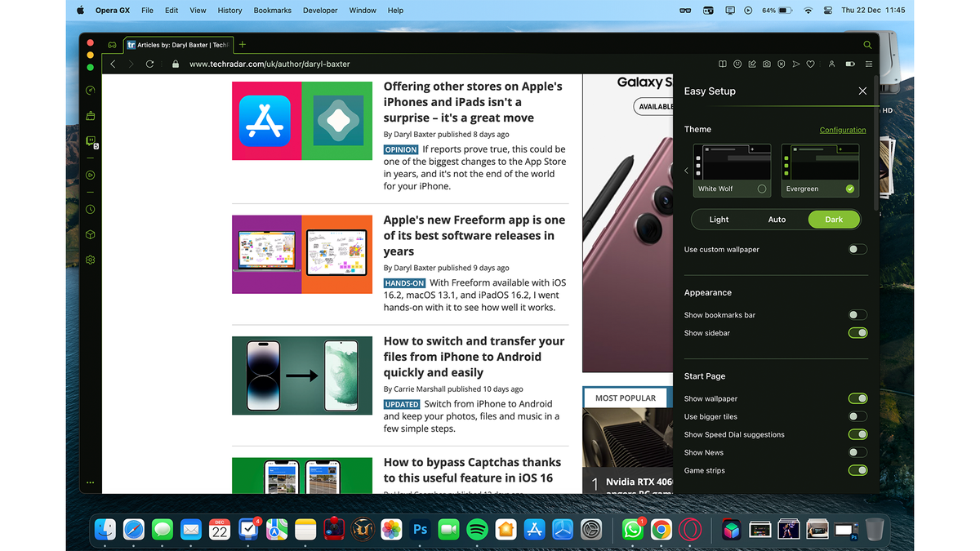Send page to My Flow with paper plane icon
The width and height of the screenshot is (980, 551).
(796, 64)
